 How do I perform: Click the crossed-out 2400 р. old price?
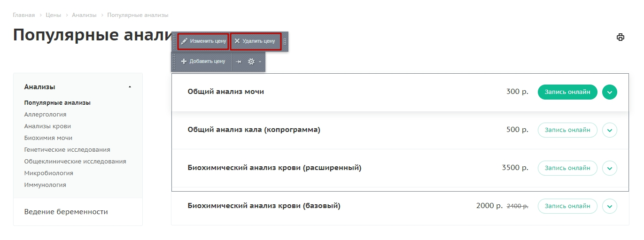pos(518,206)
